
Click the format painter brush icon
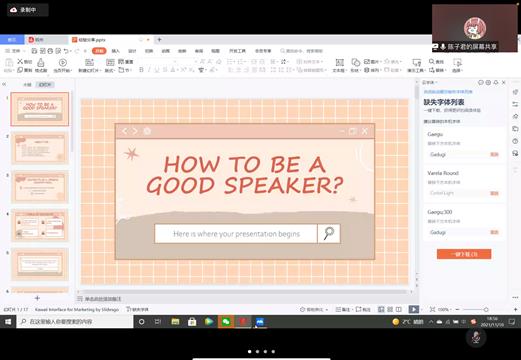[41, 62]
